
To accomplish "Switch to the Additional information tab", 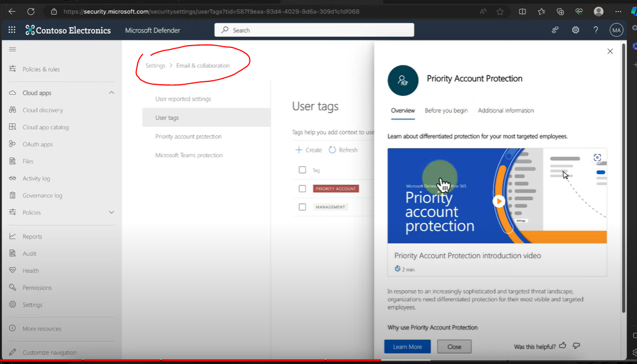I will tap(505, 111).
